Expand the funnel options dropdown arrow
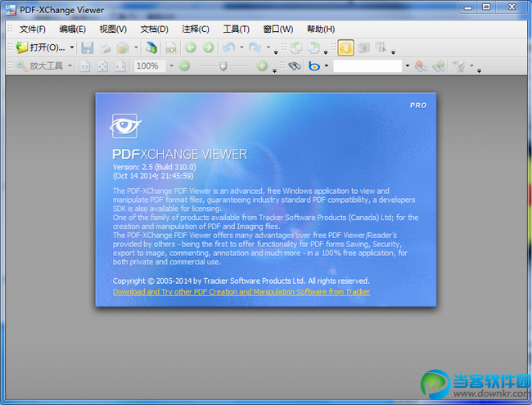The height and width of the screenshot is (405, 532). 471,65
